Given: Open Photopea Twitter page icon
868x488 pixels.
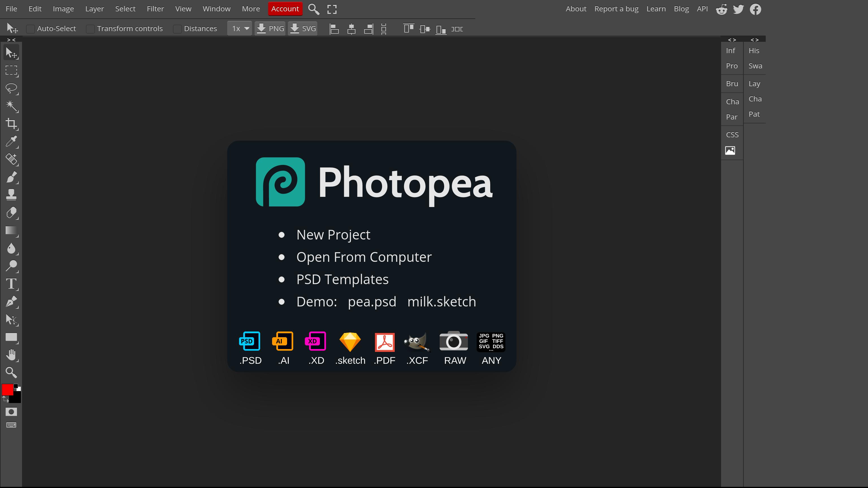Looking at the screenshot, I should pos(738,9).
